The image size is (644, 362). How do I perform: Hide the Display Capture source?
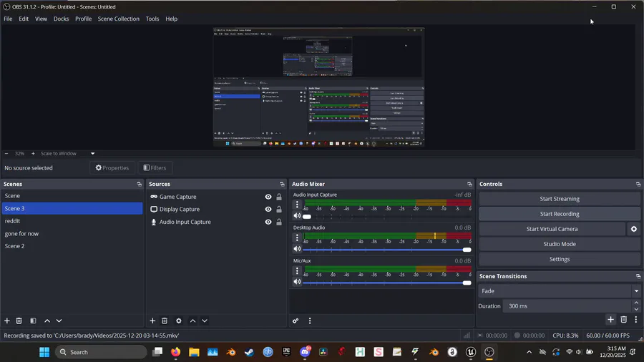pyautogui.click(x=268, y=210)
